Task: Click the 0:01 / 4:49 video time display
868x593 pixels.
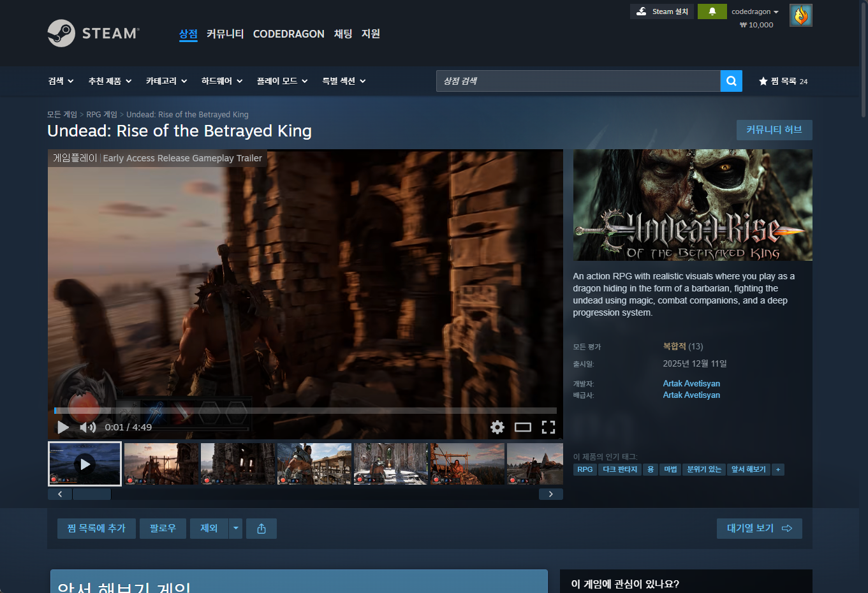Action: tap(128, 427)
